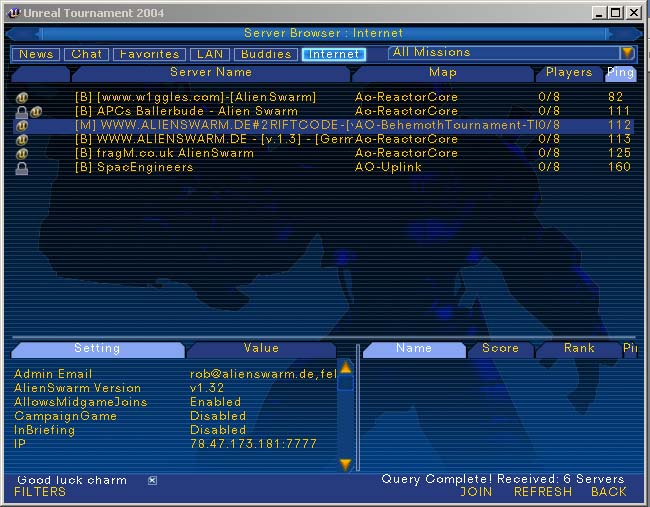Sort servers by Map column header
This screenshot has height=507, width=650.
(443, 73)
